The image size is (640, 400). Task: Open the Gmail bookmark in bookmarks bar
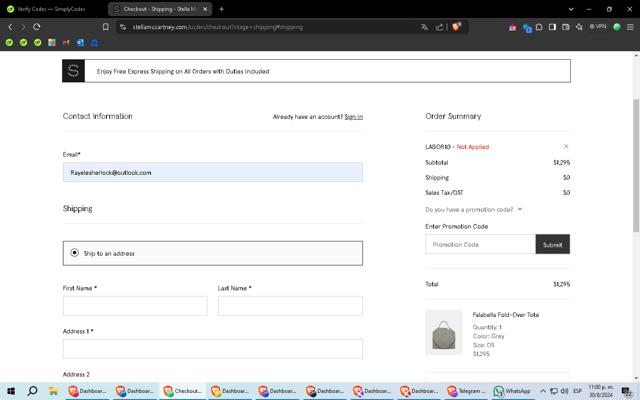pos(66,42)
